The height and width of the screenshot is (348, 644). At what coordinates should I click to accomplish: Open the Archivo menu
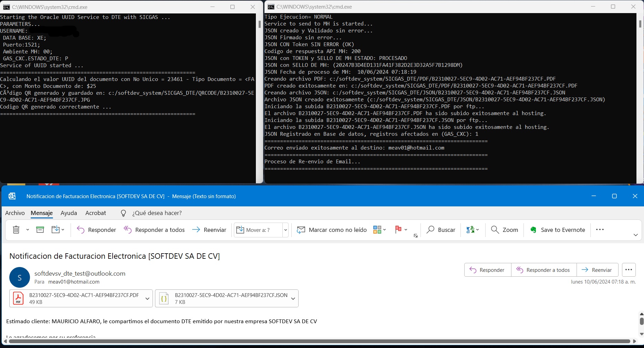point(15,213)
